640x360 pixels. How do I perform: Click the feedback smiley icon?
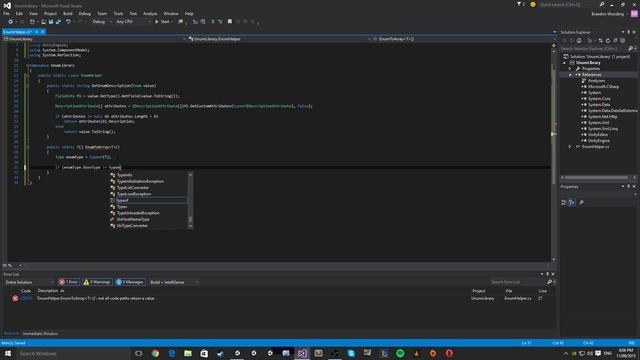tap(533, 4)
